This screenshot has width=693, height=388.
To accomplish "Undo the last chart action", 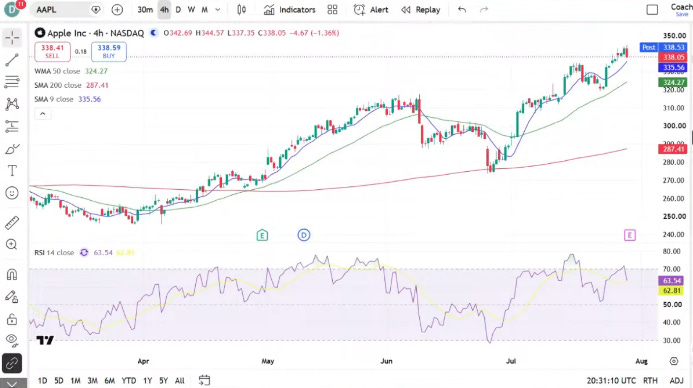I will coord(462,9).
